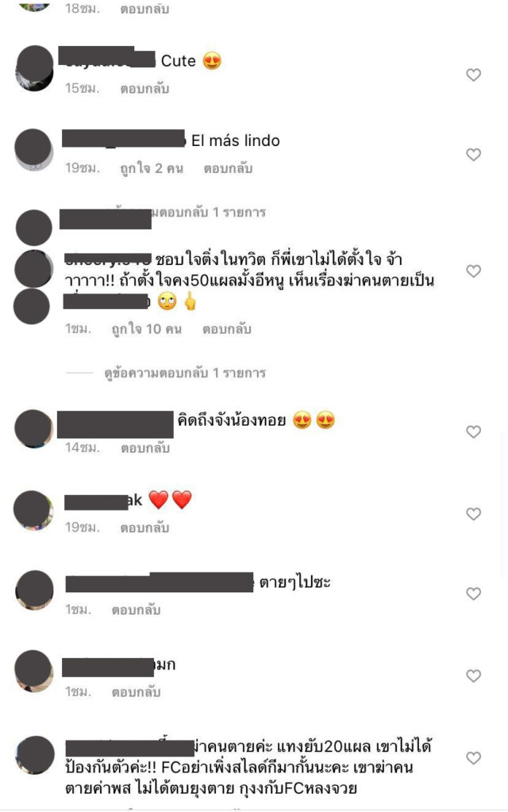Expand the partially hidden replies row above

[207, 213]
